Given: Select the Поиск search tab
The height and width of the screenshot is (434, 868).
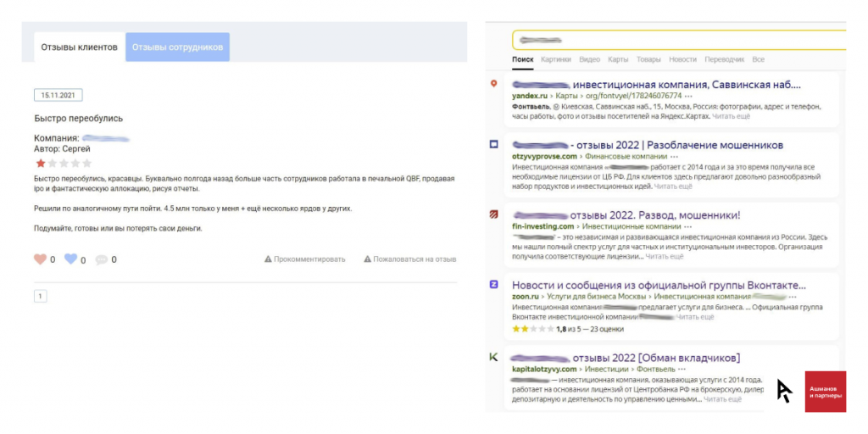Looking at the screenshot, I should (523, 59).
